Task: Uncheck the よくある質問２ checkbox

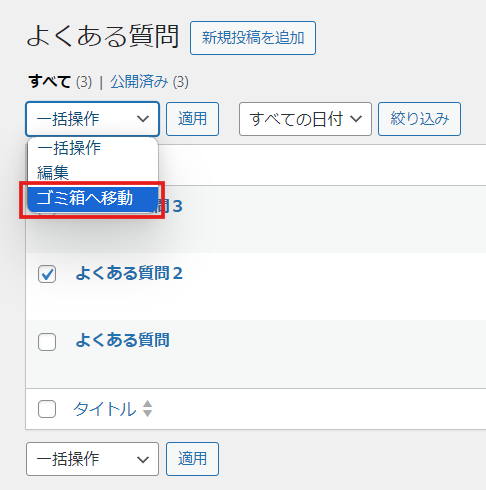Action: click(47, 274)
